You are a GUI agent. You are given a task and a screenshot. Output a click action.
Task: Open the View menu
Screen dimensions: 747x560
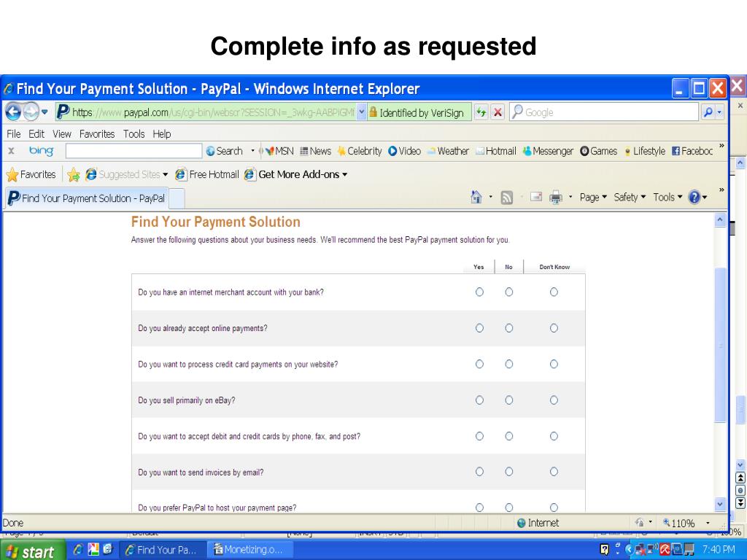coord(61,134)
